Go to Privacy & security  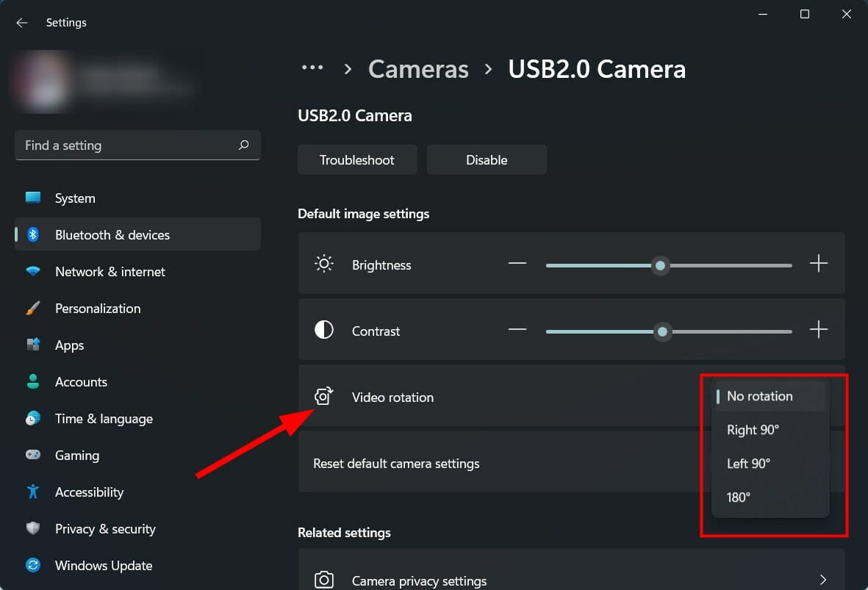[x=105, y=529]
